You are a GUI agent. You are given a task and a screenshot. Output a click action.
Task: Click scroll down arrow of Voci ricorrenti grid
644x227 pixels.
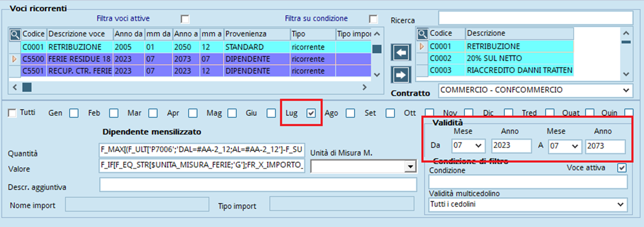pyautogui.click(x=377, y=75)
